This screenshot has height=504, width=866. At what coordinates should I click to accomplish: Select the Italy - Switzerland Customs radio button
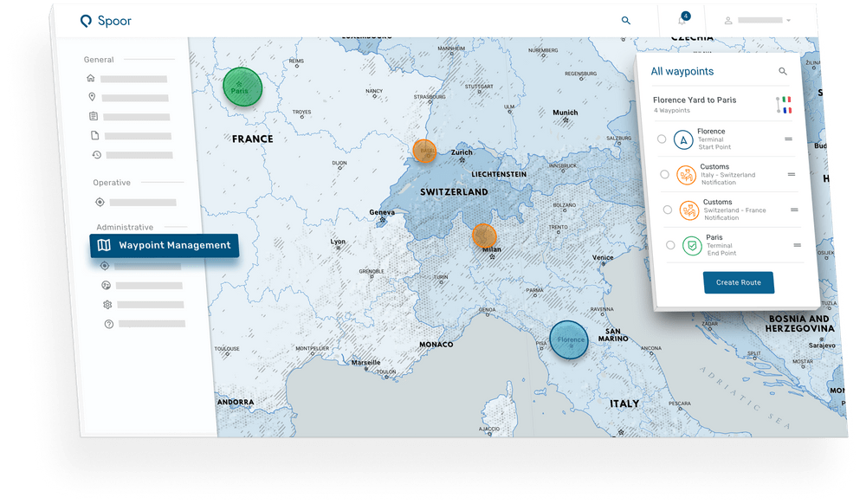664,174
